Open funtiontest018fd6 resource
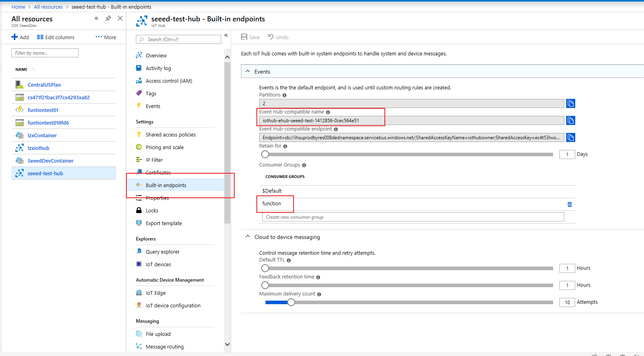The height and width of the screenshot is (356, 644). (x=48, y=123)
